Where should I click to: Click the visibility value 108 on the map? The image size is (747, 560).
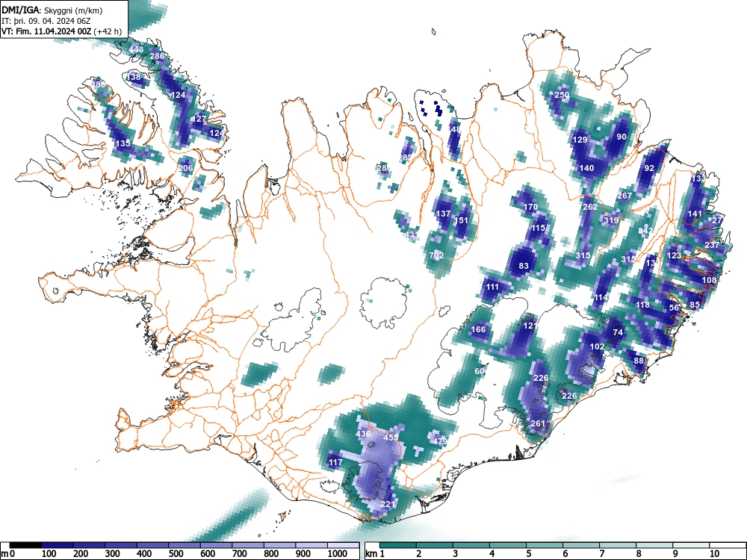[709, 280]
